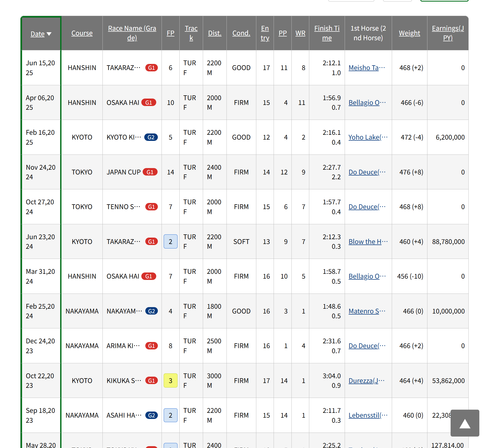Click the G1 badge in the Jun 15 Takarazuka row
482x448 pixels.
coord(151,68)
